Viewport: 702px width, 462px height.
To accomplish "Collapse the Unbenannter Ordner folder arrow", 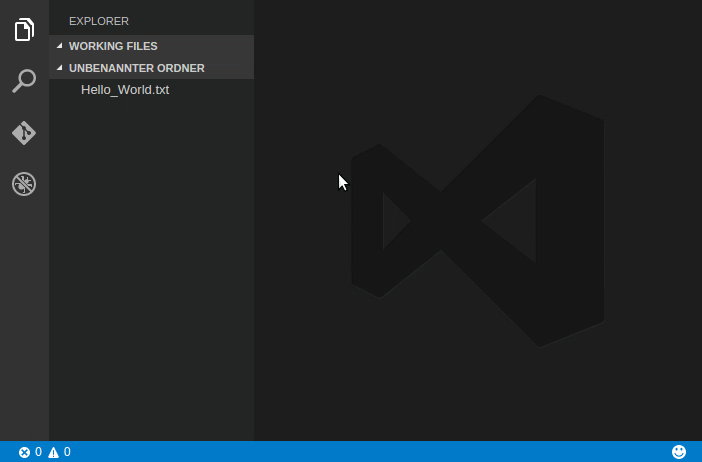I will pos(59,69).
